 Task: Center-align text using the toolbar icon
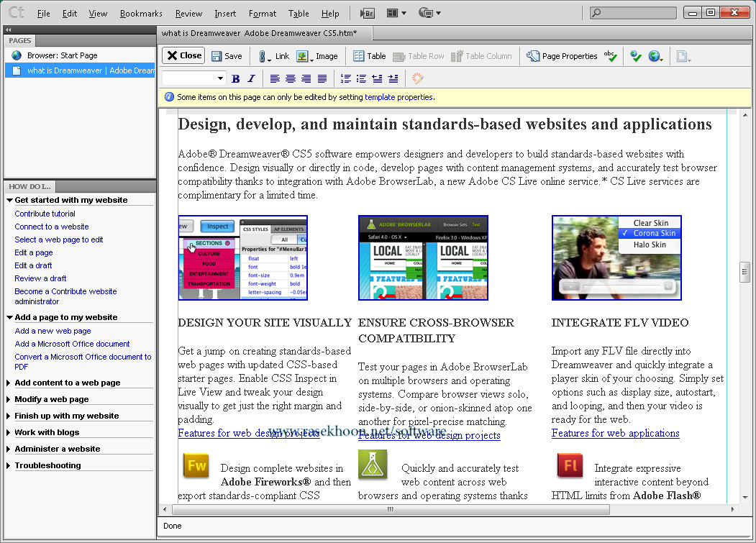pyautogui.click(x=291, y=78)
